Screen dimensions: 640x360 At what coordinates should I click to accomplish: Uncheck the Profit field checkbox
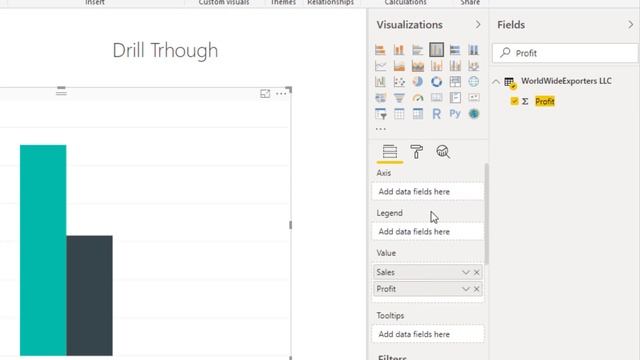(514, 101)
